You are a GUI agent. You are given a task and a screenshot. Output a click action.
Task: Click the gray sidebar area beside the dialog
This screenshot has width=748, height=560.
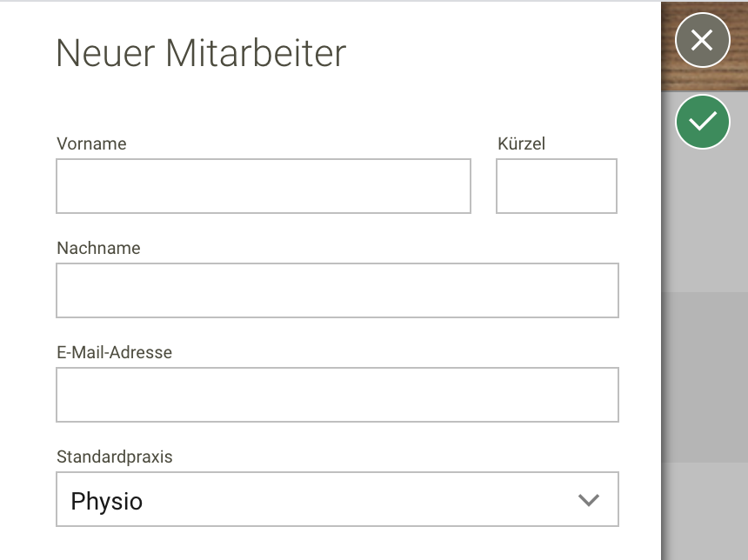point(703,348)
